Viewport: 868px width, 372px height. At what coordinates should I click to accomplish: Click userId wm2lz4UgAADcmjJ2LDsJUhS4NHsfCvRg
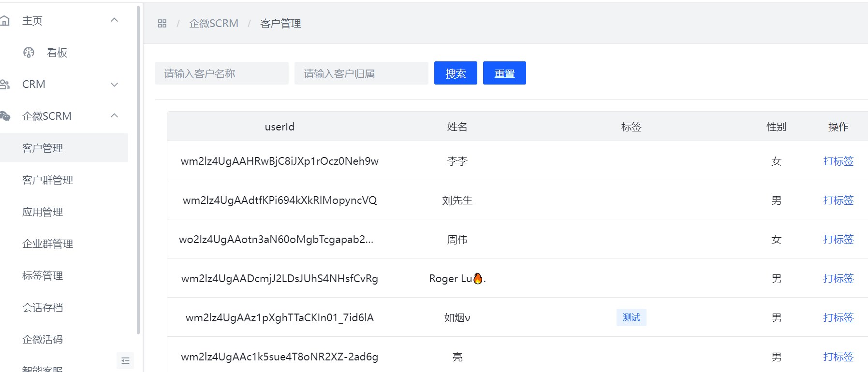click(280, 279)
